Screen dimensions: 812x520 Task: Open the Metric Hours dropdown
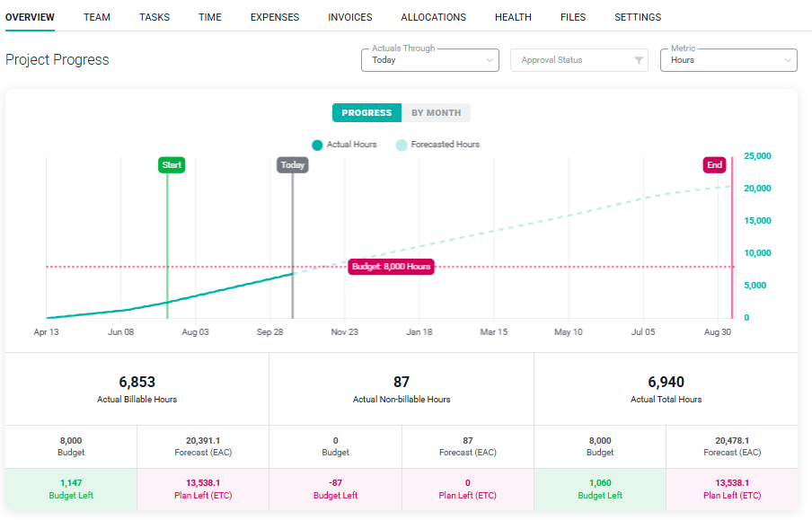tap(728, 60)
